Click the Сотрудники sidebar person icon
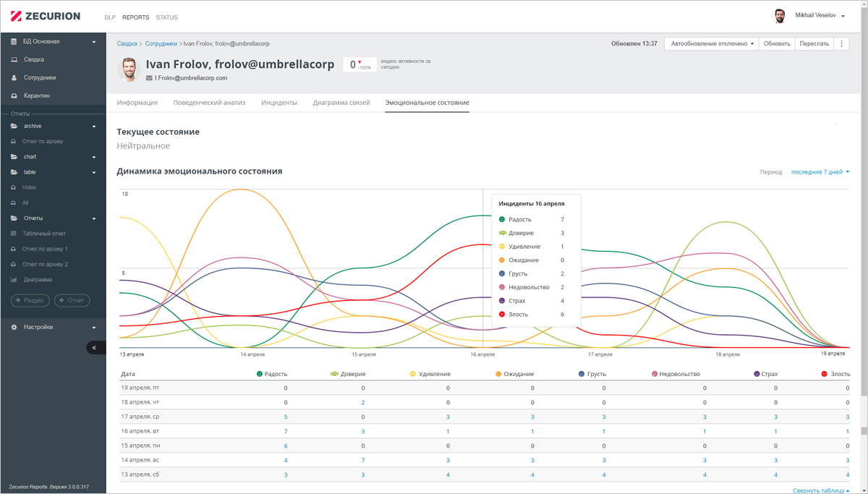Screen dimensions: 868x494 click(x=14, y=77)
